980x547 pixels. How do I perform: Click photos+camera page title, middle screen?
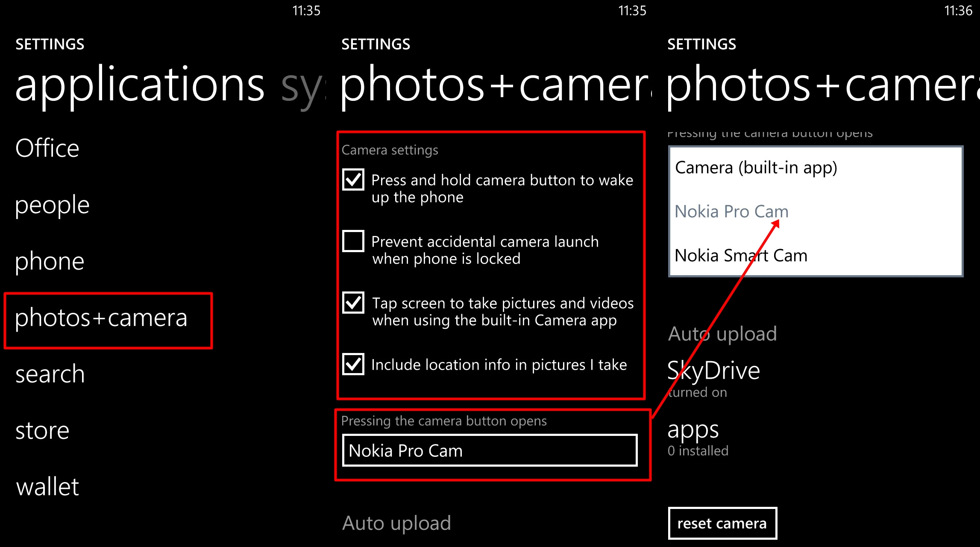tap(496, 87)
